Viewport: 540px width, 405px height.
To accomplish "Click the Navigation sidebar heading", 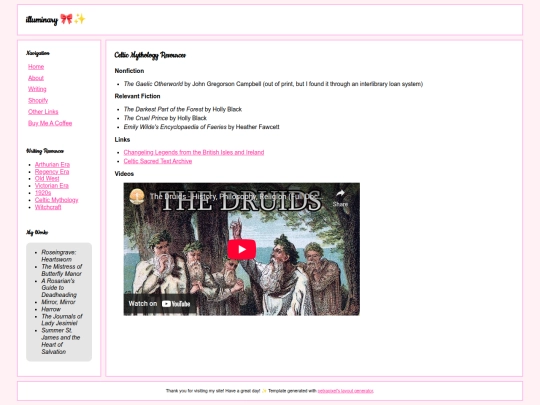I will click(x=38, y=53).
